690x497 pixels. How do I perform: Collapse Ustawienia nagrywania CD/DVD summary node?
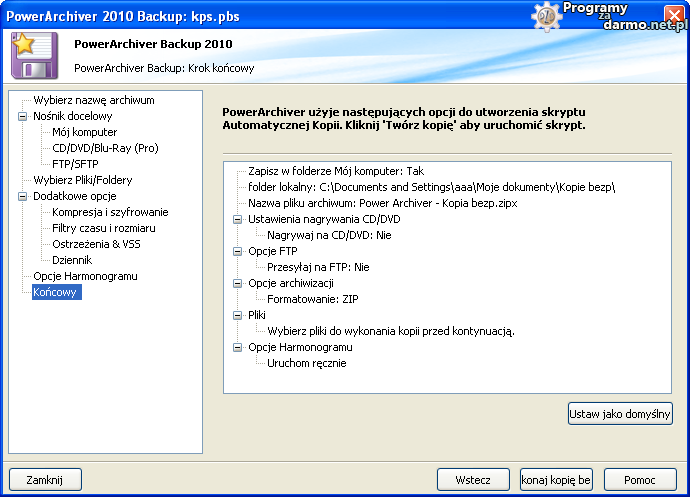238,219
